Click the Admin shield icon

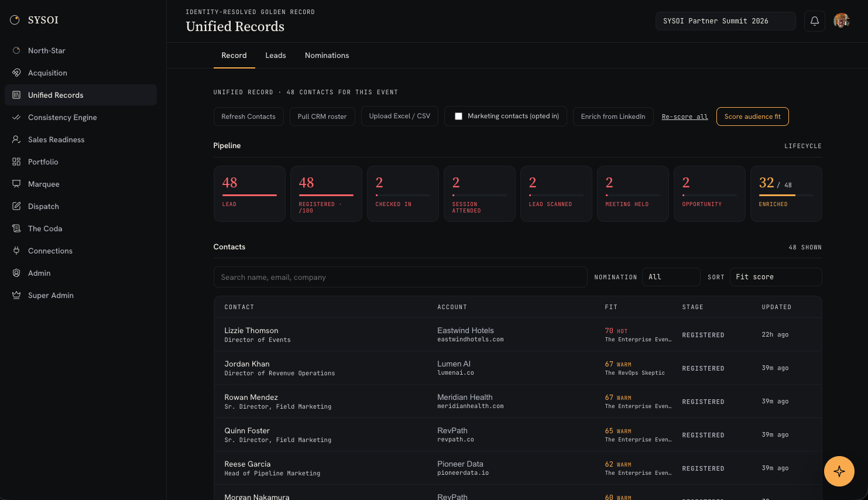point(16,273)
